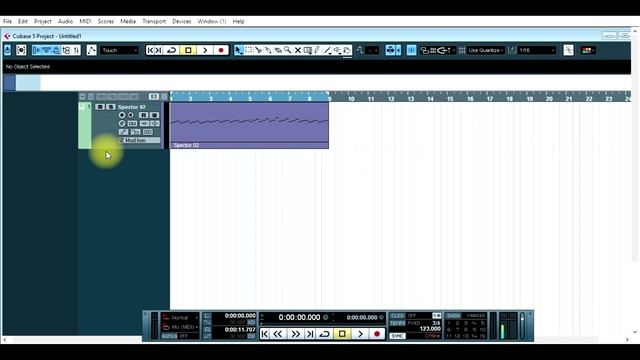Select the Erase tool
This screenshot has height=360, width=640.
[278, 50]
